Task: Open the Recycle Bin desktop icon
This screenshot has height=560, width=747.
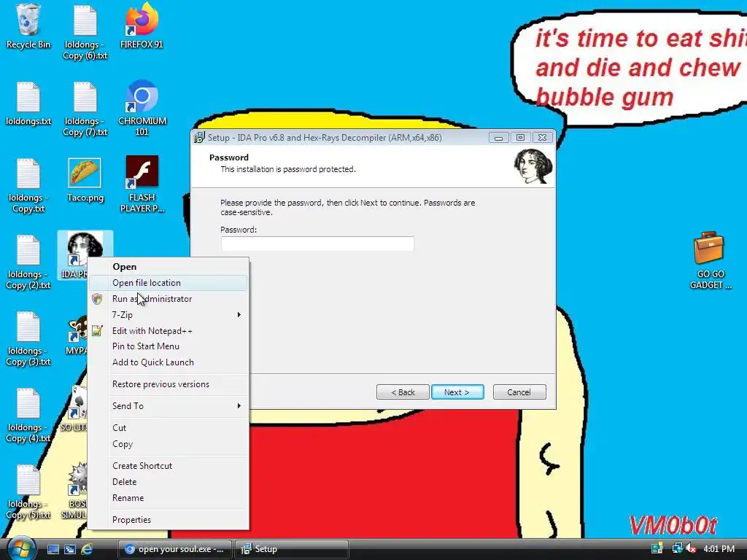Action: click(x=28, y=27)
